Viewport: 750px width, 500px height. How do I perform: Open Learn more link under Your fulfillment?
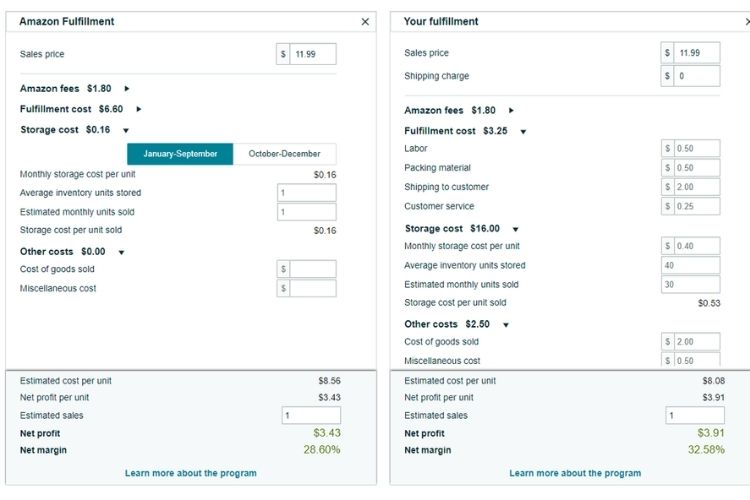pyautogui.click(x=575, y=473)
